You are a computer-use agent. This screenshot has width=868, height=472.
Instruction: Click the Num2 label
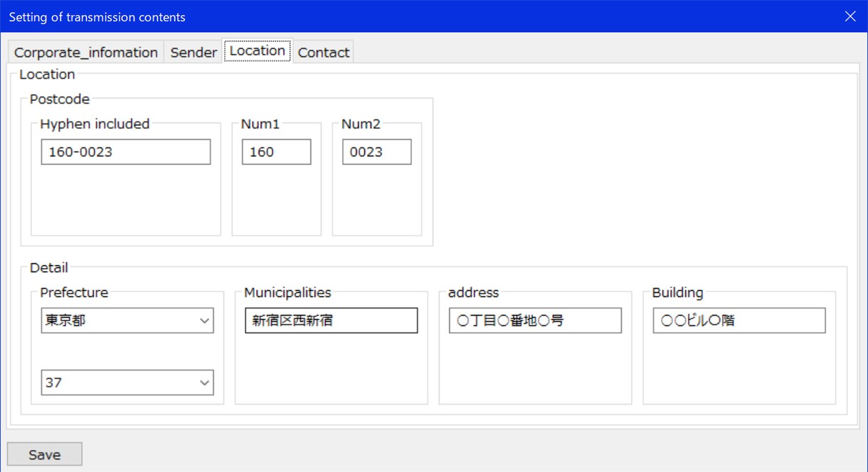(361, 124)
